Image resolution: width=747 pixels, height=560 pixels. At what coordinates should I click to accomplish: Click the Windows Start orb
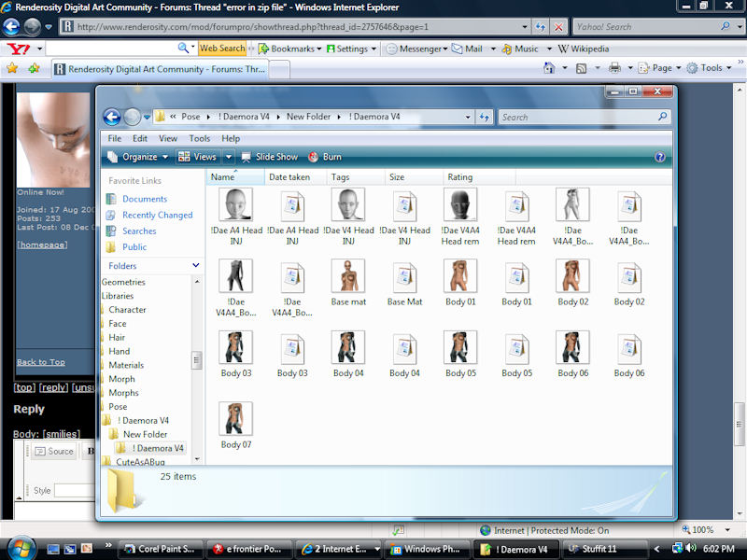coord(21,548)
